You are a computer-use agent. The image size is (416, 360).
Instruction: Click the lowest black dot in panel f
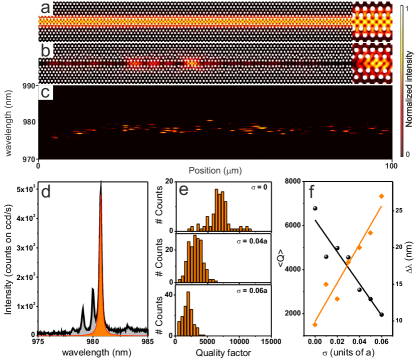(x=382, y=314)
